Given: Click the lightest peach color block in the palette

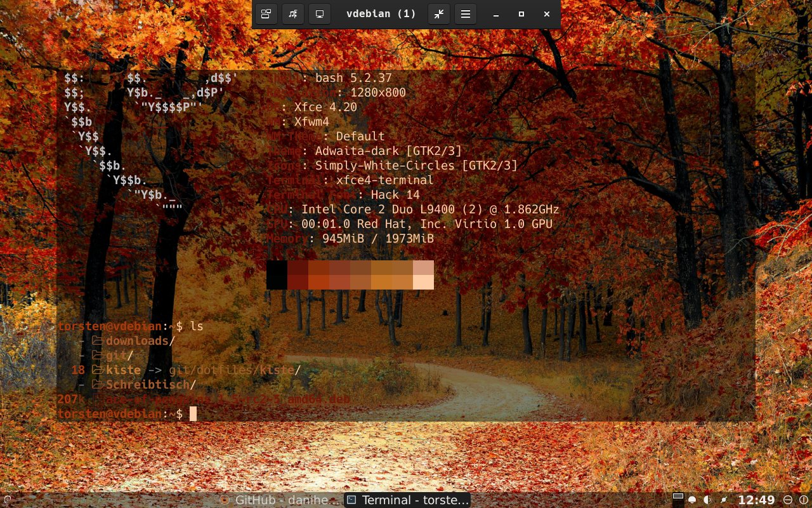Looking at the screenshot, I should [423, 282].
